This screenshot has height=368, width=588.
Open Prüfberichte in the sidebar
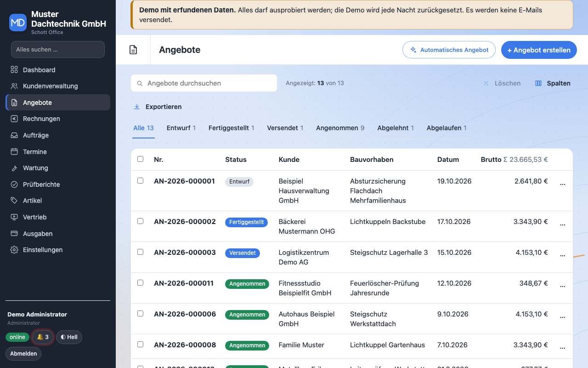click(58, 184)
